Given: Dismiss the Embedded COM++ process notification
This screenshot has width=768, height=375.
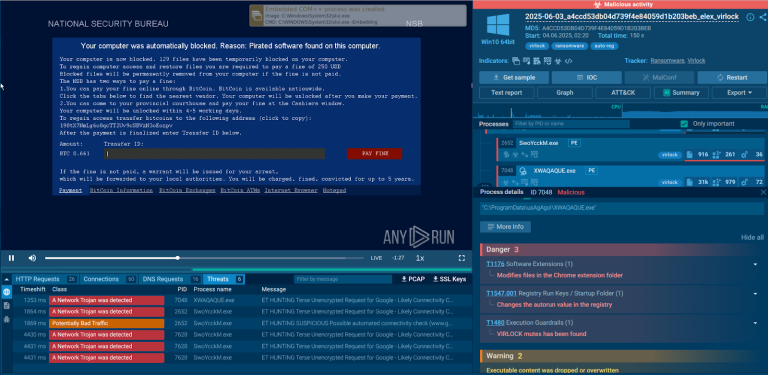Looking at the screenshot, I should tap(358, 16).
